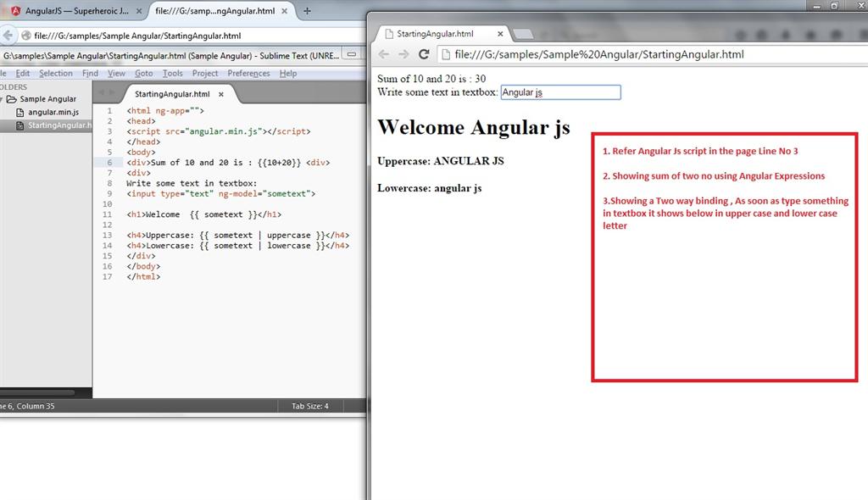Viewport: 868px width, 500px height.
Task: Select StartingAngular.html tab in right Chrome
Action: 435,34
